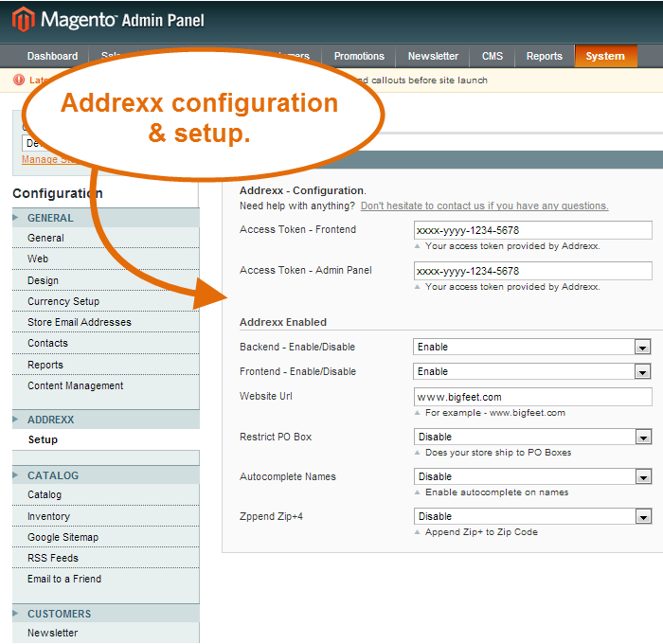Open Reports item in Configuration sidebar
The image size is (663, 644).
(x=106, y=365)
